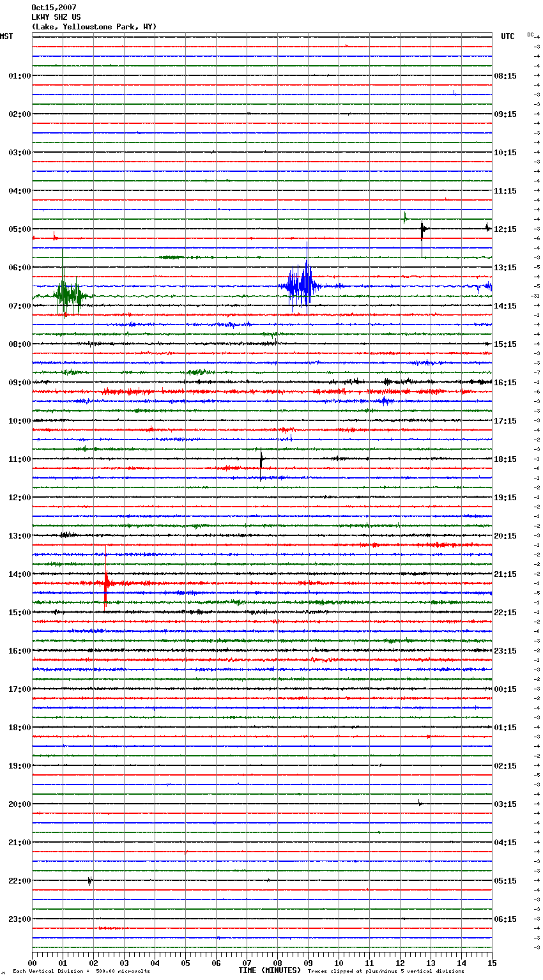The height and width of the screenshot is (980, 543).
Task: Click the 00 tick on the minutes axis
Action: click(x=33, y=963)
